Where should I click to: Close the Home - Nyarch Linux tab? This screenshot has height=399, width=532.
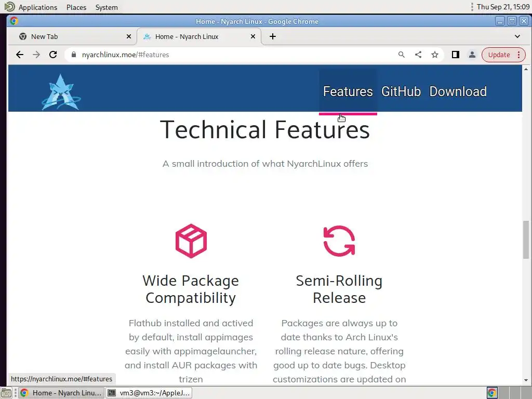[253, 36]
